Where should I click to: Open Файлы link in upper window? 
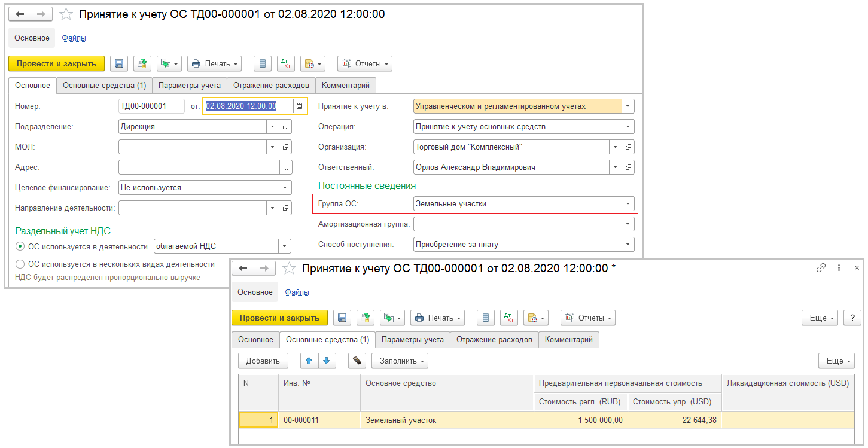click(74, 38)
